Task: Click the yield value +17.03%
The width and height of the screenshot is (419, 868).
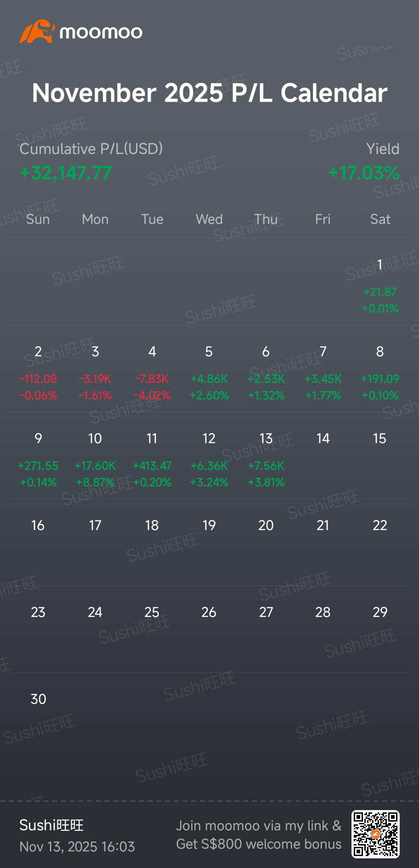Action: coord(364,173)
